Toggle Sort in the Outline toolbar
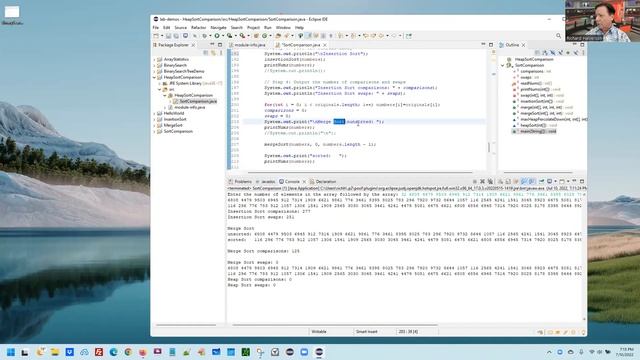The width and height of the screenshot is (640, 360). [545, 53]
